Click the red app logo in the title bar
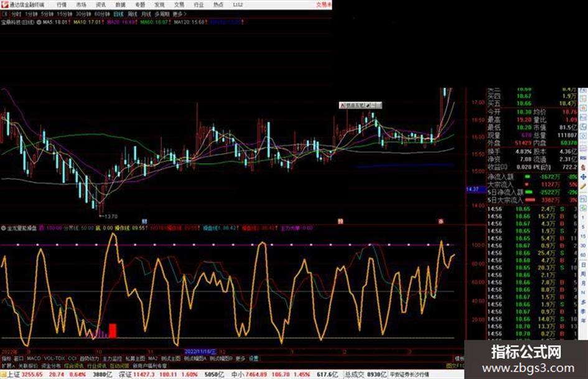Screen dimensions: 588x379 point(5,4)
